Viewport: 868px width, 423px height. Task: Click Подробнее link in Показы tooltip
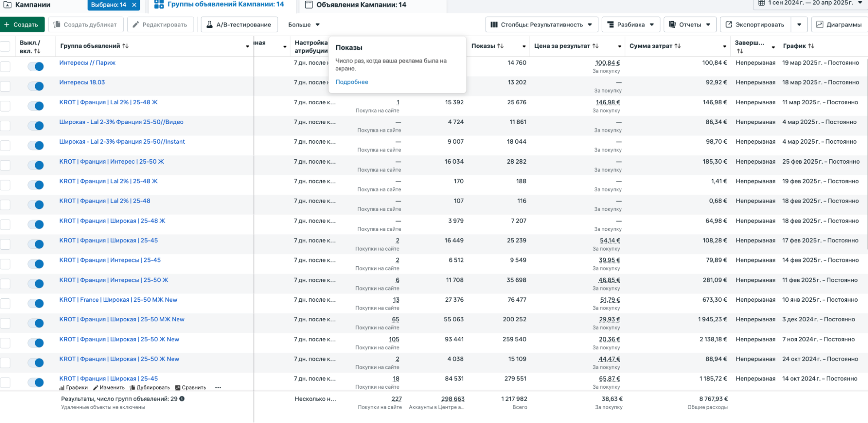pyautogui.click(x=352, y=82)
